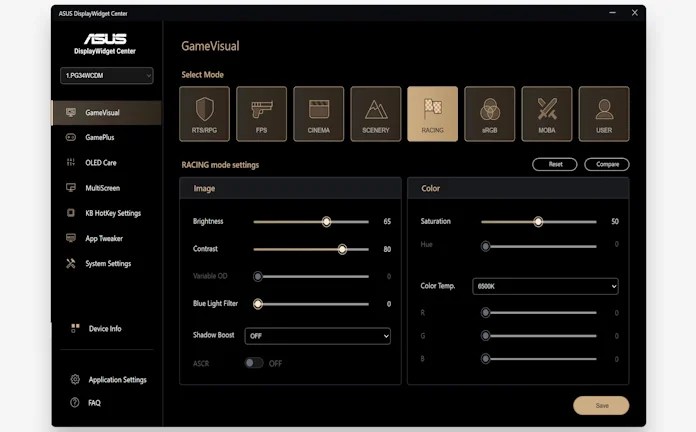Click the ASUS DisplayWidget Center logo

[105, 44]
